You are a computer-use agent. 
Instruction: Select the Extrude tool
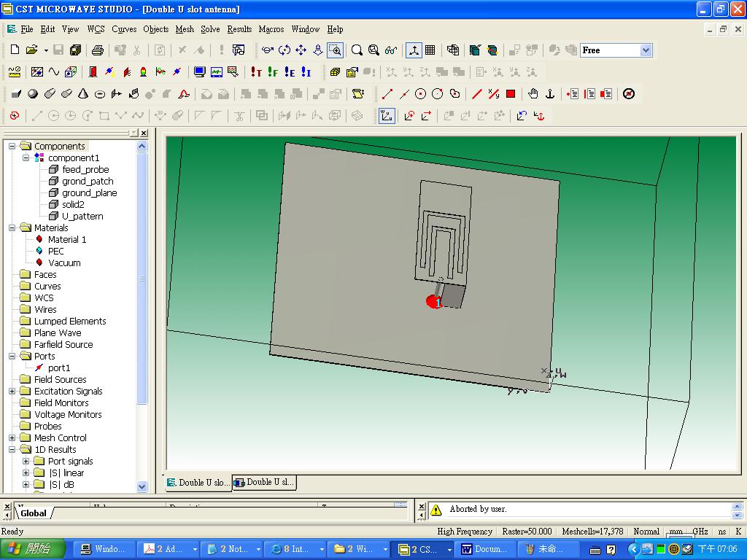pyautogui.click(x=117, y=94)
